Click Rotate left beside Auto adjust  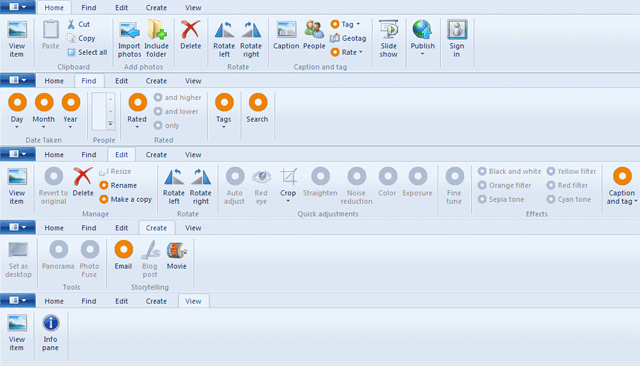(x=174, y=186)
